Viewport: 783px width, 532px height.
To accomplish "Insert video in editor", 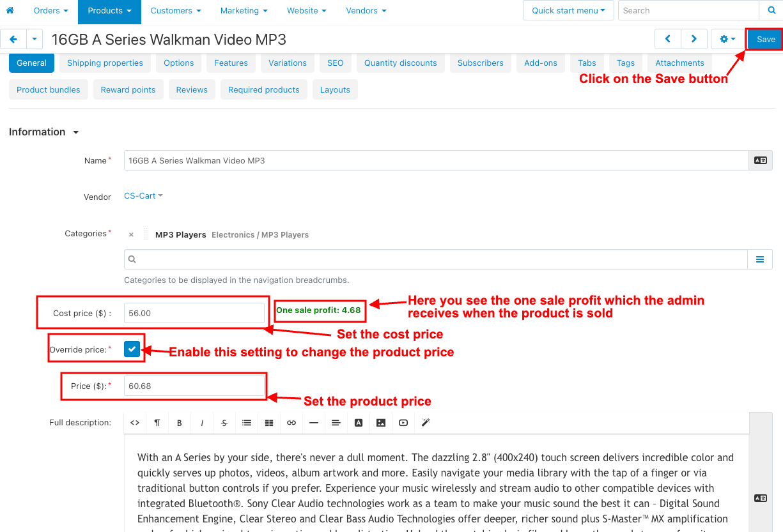I will (403, 423).
